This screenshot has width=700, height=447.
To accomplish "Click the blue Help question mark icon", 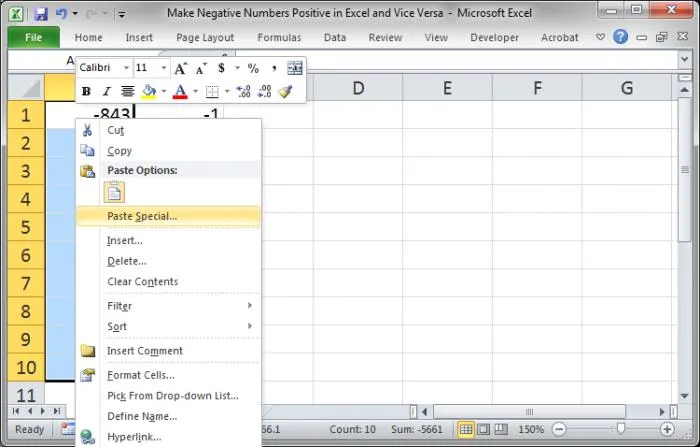I will click(620, 37).
